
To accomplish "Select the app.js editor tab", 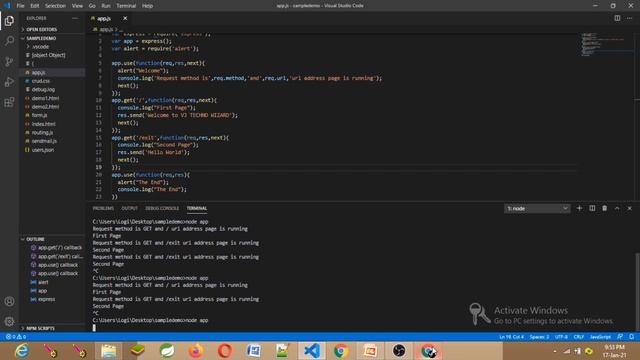I will pos(104,18).
